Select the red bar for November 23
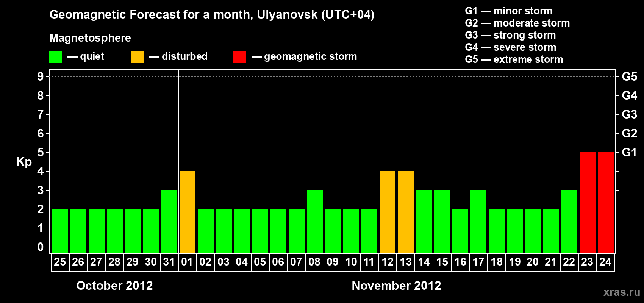 point(588,202)
